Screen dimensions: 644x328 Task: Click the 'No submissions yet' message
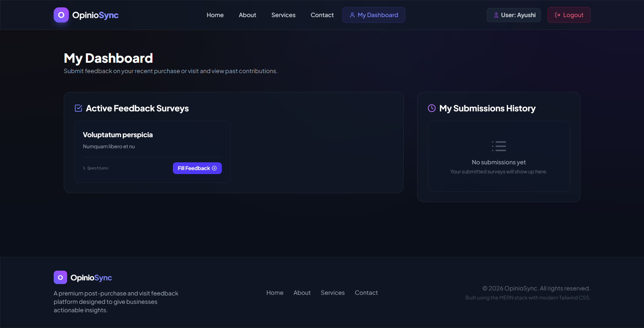pyautogui.click(x=499, y=162)
